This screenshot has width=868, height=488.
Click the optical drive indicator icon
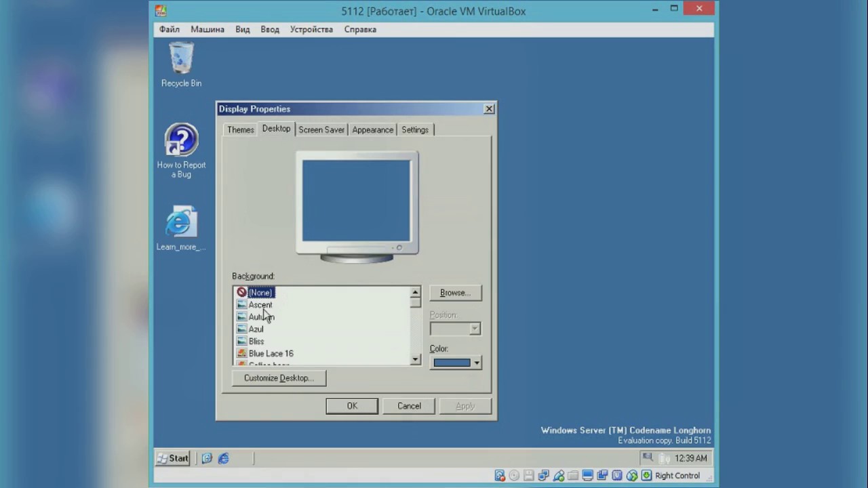point(514,475)
